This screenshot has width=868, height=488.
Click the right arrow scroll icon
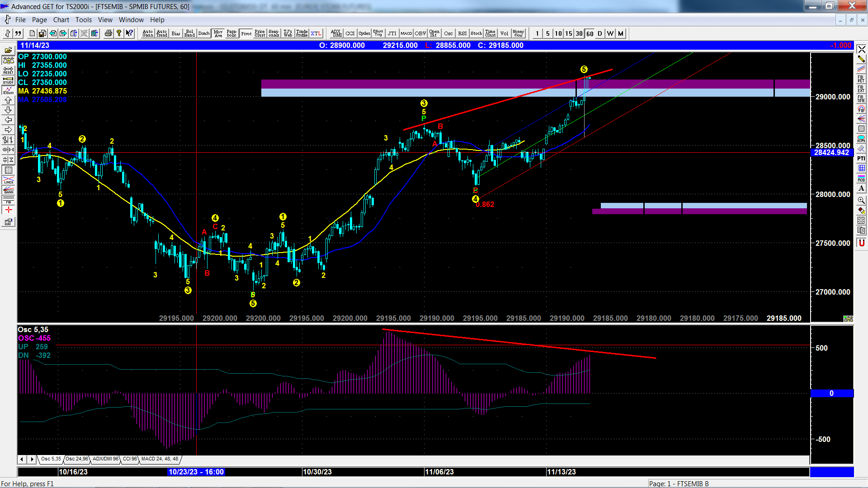[x=8, y=130]
